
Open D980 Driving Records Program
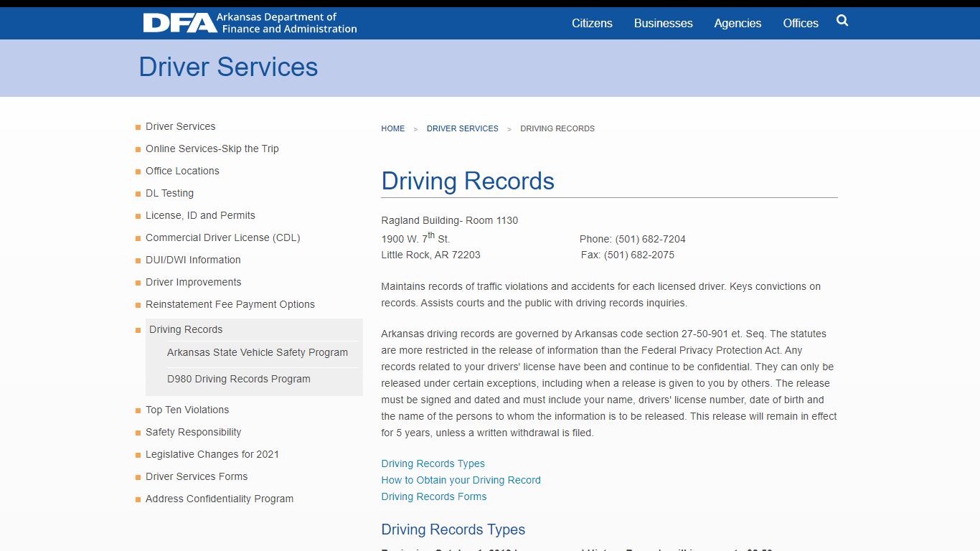(x=239, y=379)
